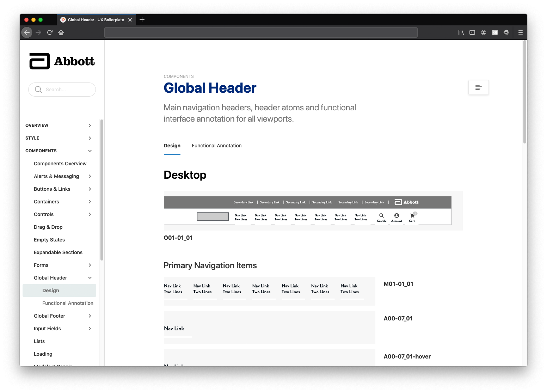Open the Firefox account icon
Screen dimensions: 547x392
[x=483, y=32]
